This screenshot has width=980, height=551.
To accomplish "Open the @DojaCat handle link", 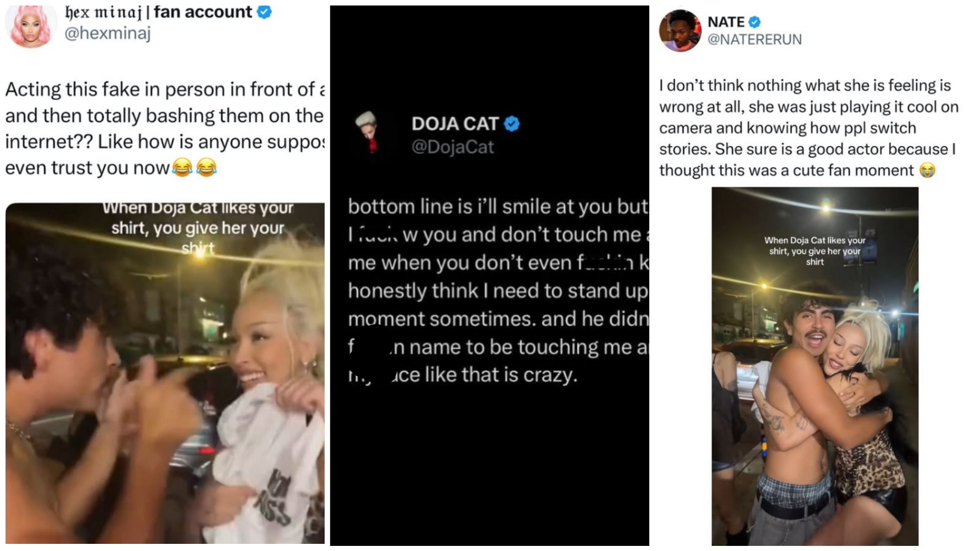I will [x=453, y=147].
